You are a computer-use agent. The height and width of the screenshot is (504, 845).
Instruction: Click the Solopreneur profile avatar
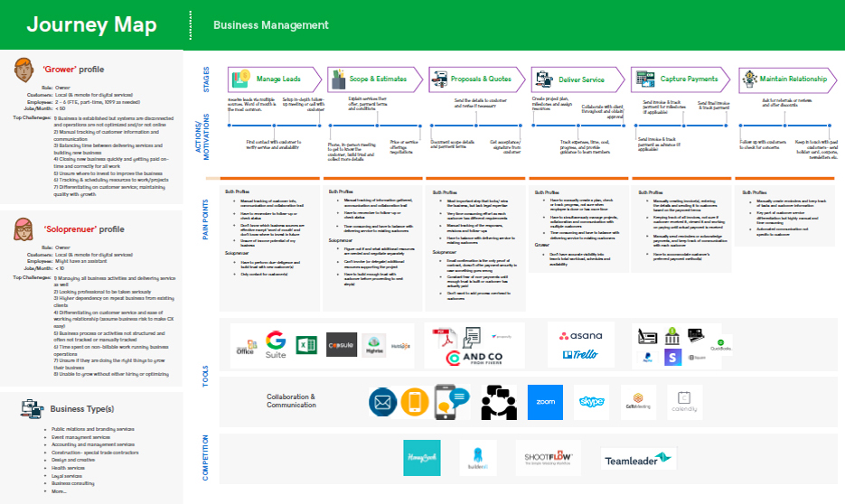tap(23, 229)
